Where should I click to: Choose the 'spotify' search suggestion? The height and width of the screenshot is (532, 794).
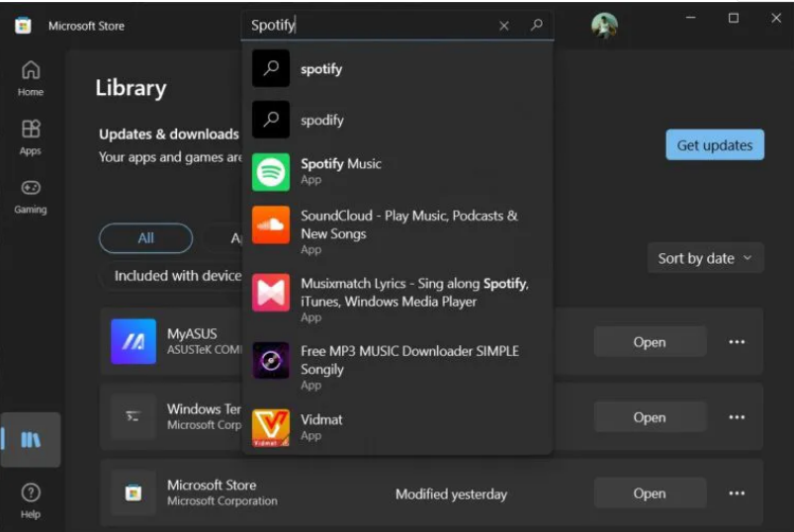click(397, 68)
